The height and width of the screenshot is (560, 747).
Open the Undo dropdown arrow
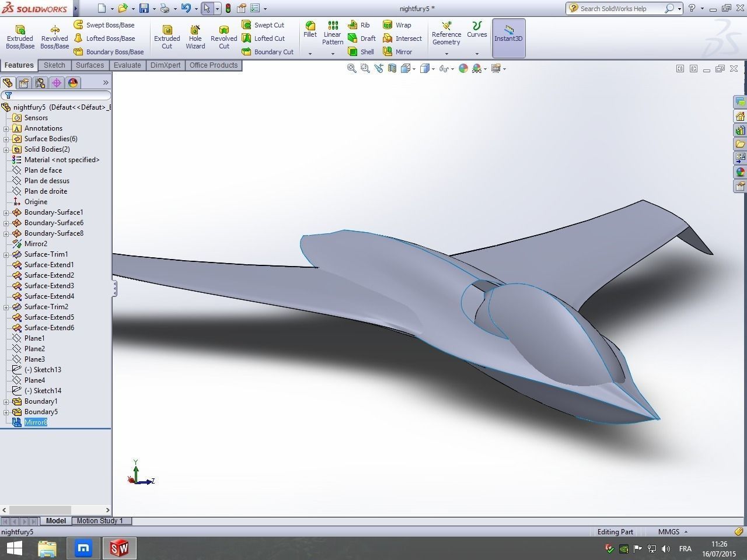point(196,9)
